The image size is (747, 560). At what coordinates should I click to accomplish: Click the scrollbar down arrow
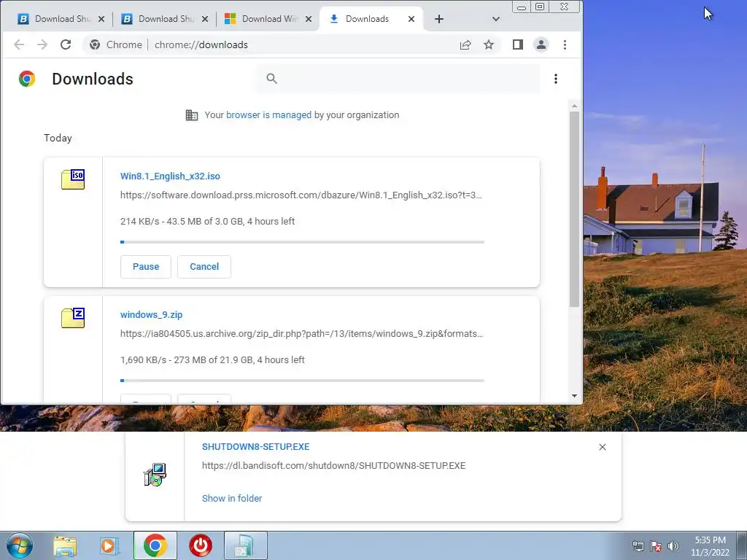(575, 396)
